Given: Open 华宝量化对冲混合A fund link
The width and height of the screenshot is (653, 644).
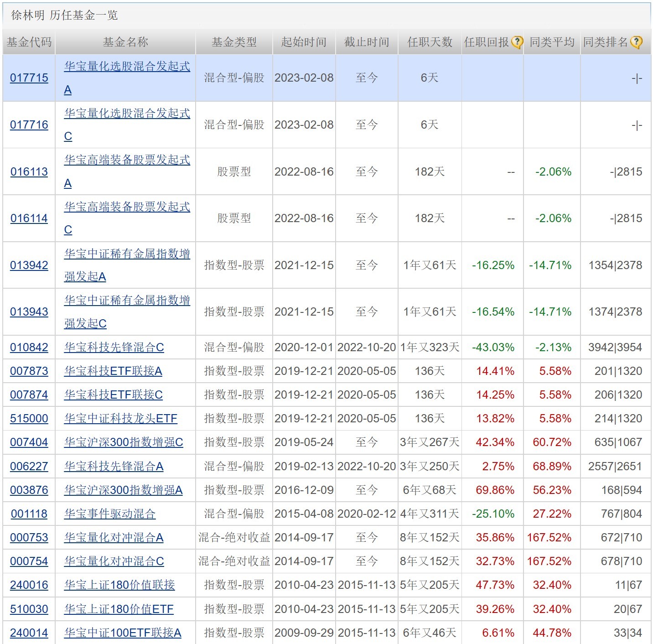Looking at the screenshot, I should tap(114, 538).
